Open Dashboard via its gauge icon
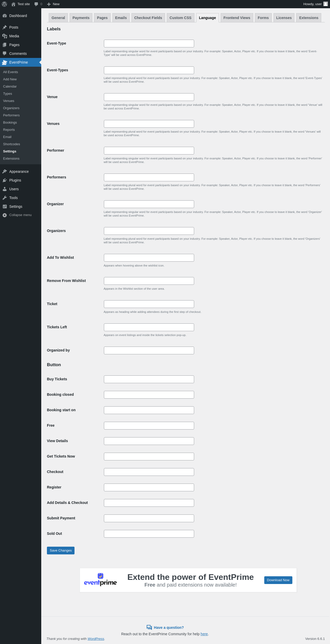Screen dimensions: 330x644 pyautogui.click(x=5, y=16)
